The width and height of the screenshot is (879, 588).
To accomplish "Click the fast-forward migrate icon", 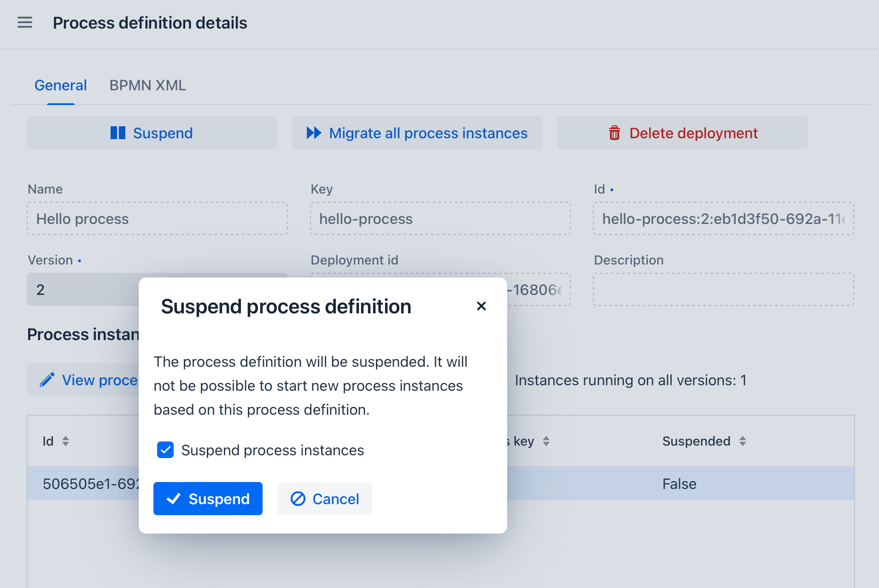I will 314,133.
